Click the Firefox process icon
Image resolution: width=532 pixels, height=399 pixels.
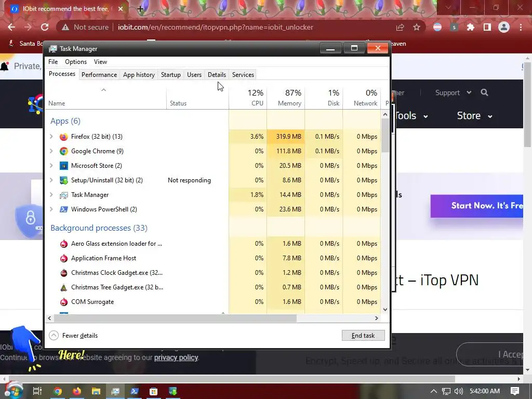pos(63,137)
